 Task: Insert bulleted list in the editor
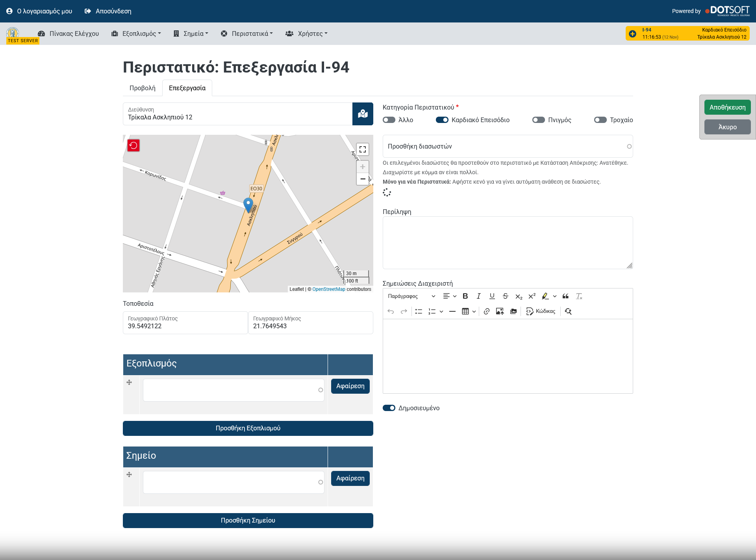419,311
